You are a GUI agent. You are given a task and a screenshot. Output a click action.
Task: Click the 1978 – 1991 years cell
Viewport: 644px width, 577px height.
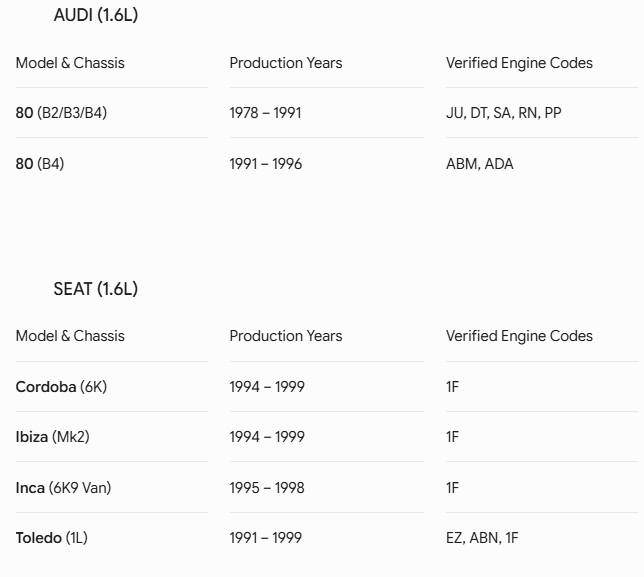[x=265, y=113]
